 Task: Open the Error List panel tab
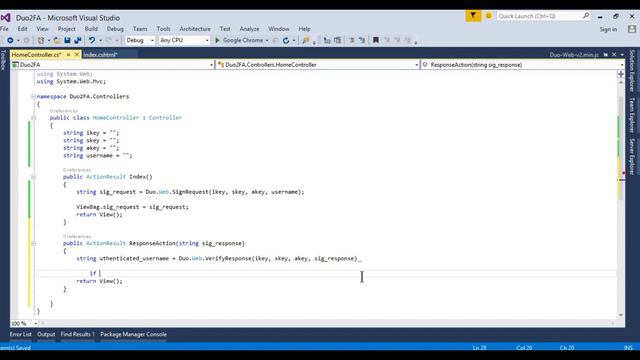point(20,334)
